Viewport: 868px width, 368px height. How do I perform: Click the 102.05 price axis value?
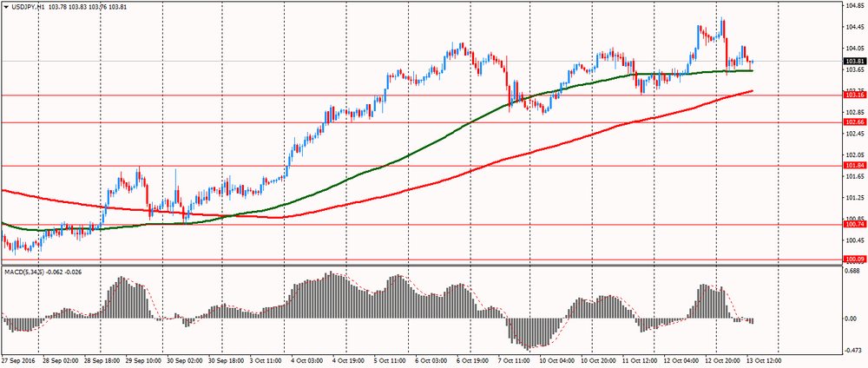[x=854, y=155]
